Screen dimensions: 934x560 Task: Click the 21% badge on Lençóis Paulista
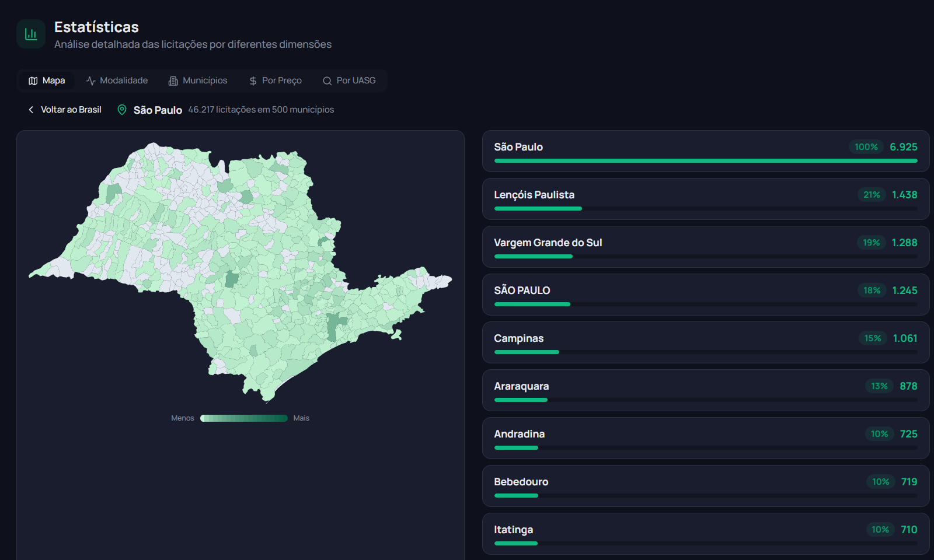[872, 195]
